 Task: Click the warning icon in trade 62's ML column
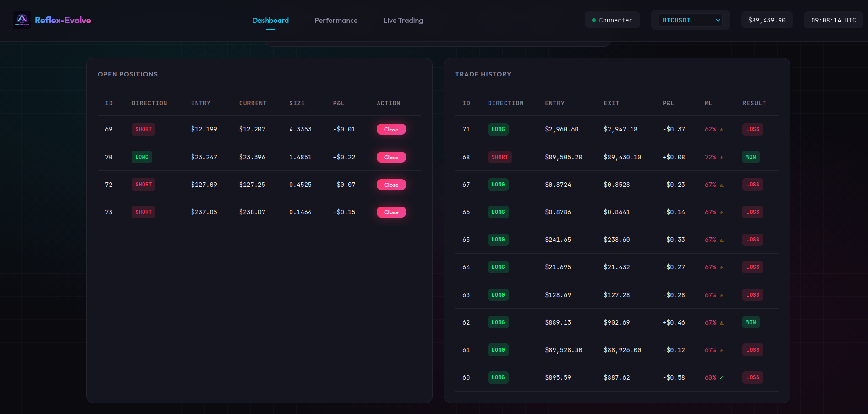click(721, 322)
